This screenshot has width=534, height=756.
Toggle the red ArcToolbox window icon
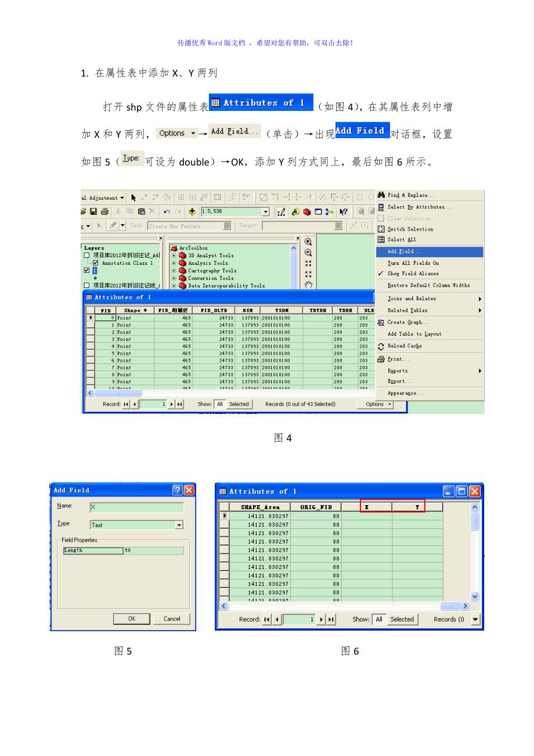[x=307, y=211]
